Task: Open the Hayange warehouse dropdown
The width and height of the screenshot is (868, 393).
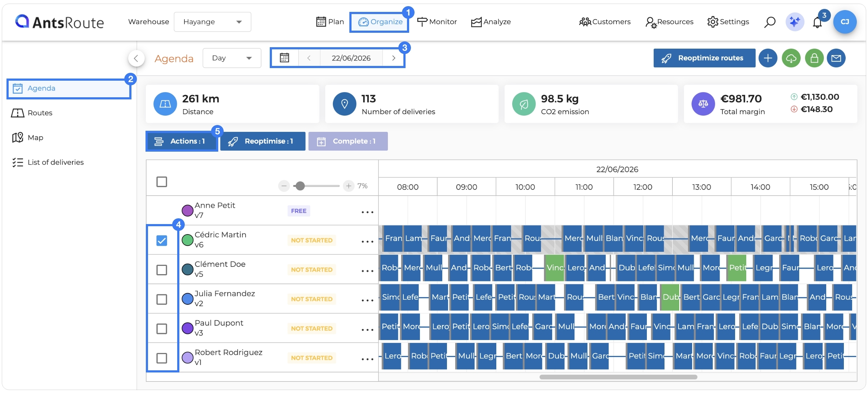Action: (212, 22)
